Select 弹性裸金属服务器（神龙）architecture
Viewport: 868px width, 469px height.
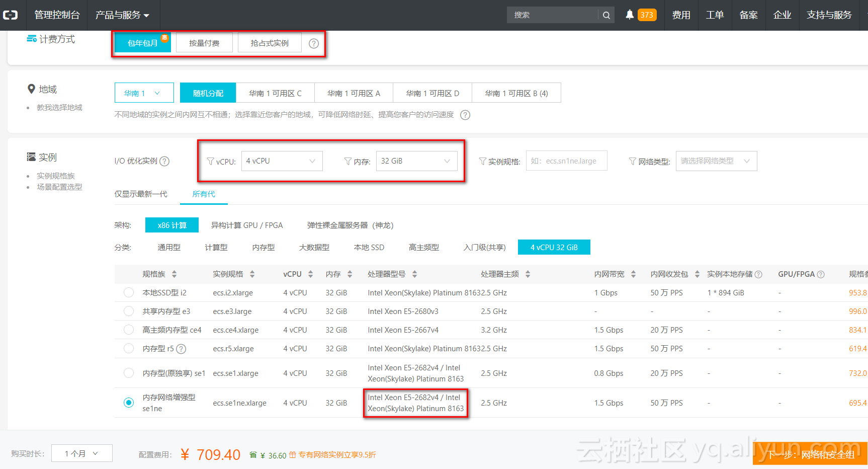coord(351,225)
